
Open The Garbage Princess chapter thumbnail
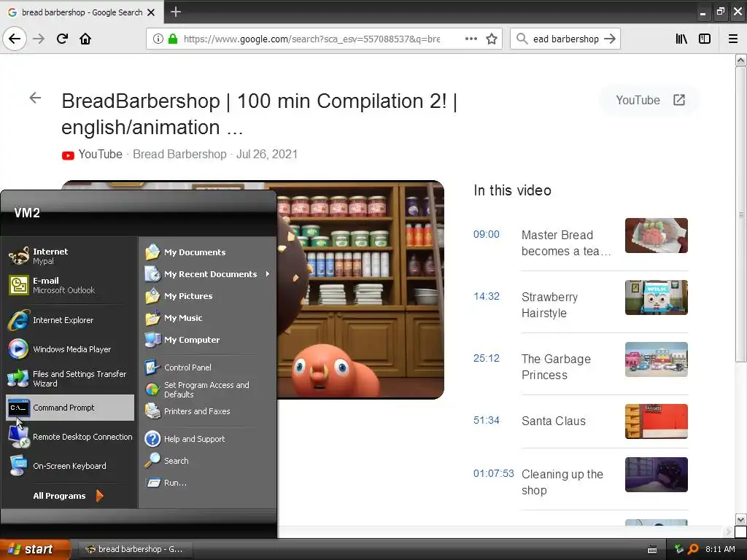(656, 359)
